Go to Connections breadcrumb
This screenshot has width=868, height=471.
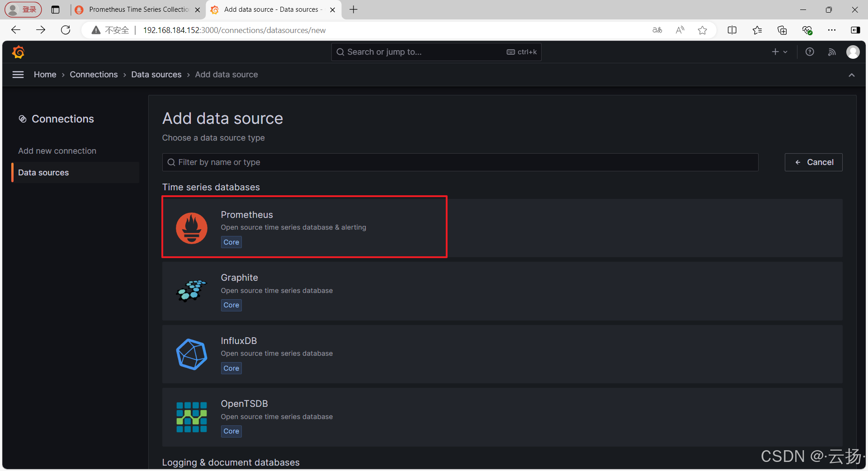94,75
